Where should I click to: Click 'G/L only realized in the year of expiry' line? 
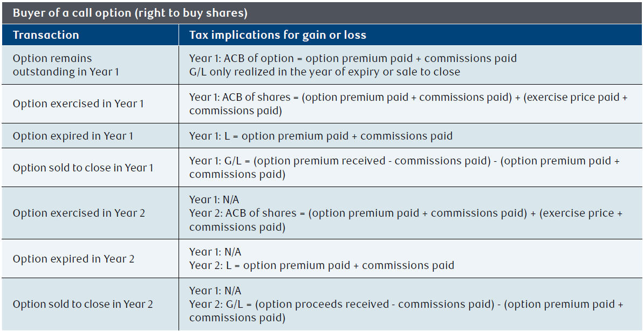(325, 72)
